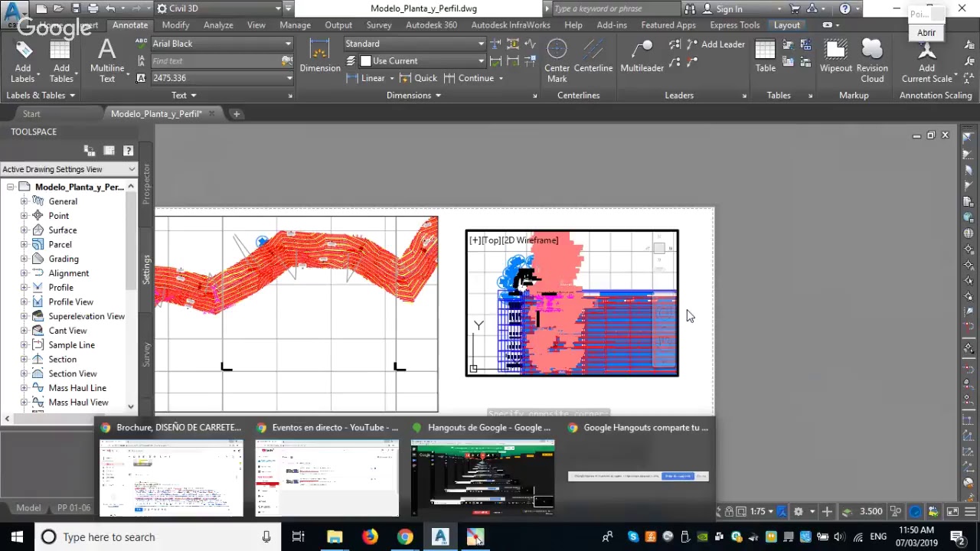
Task: Open the Customization menu icon in status bar
Action: pyautogui.click(x=969, y=511)
